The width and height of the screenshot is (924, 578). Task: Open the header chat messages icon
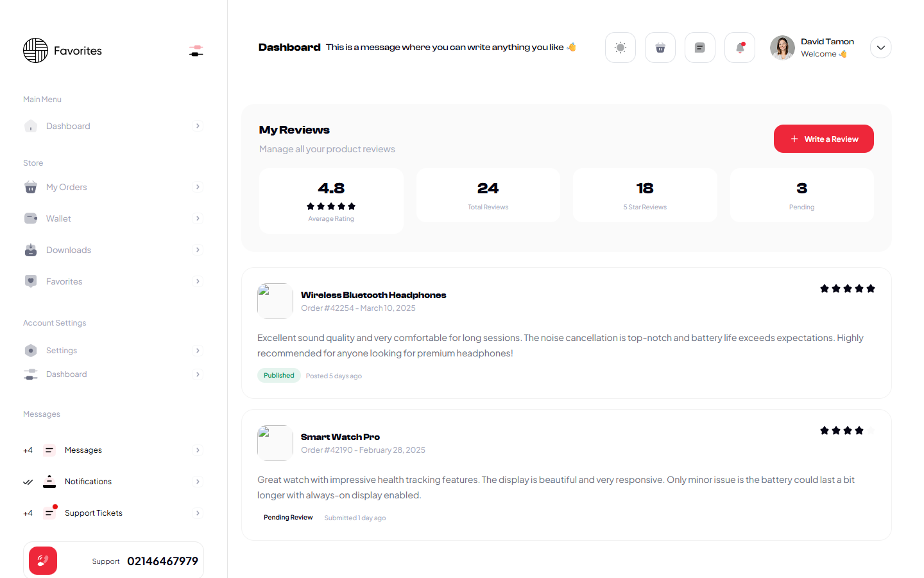click(x=699, y=48)
